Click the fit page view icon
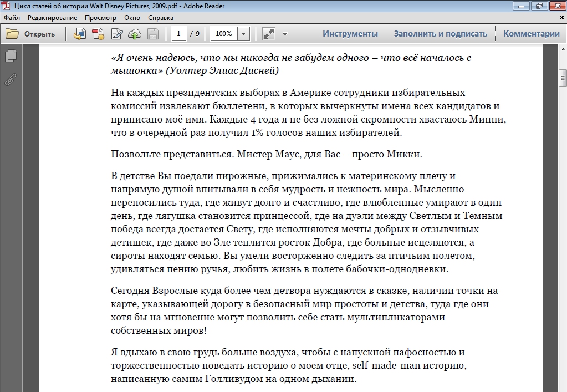567x392 pixels. [x=268, y=34]
